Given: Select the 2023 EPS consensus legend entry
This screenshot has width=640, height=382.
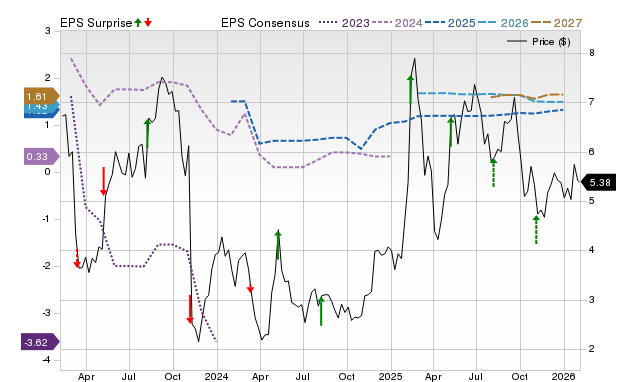Looking at the screenshot, I should click(x=344, y=23).
